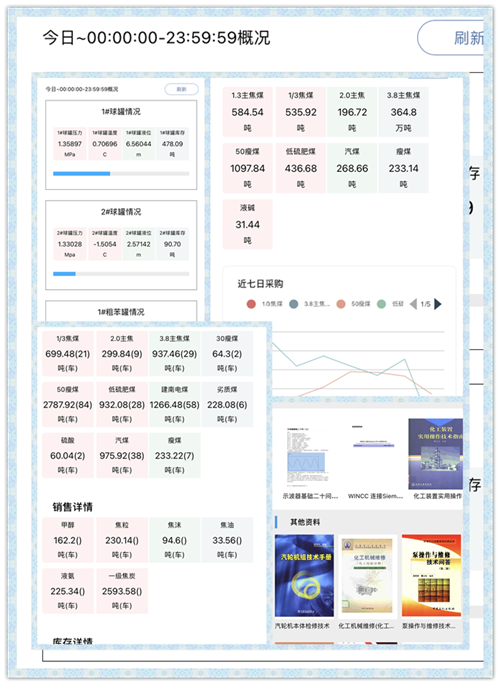Viewport: 500px width, 685px height.
Task: Tap the 瘦煤 233.14 card
Action: pyautogui.click(x=403, y=168)
